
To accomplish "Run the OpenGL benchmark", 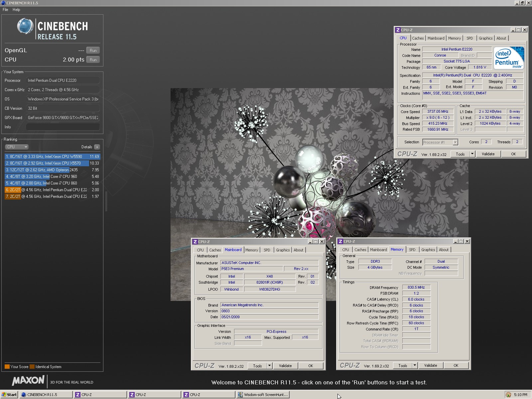I will [93, 51].
